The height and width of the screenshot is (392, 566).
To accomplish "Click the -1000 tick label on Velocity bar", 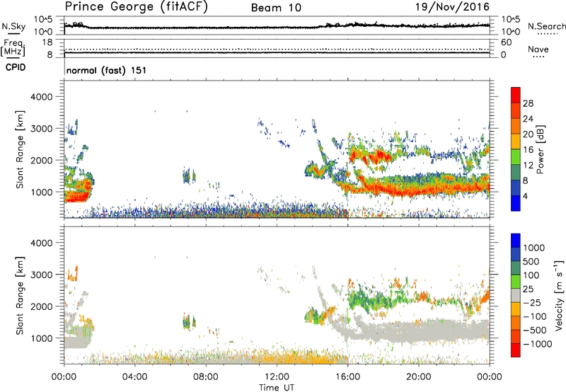I will [x=538, y=344].
